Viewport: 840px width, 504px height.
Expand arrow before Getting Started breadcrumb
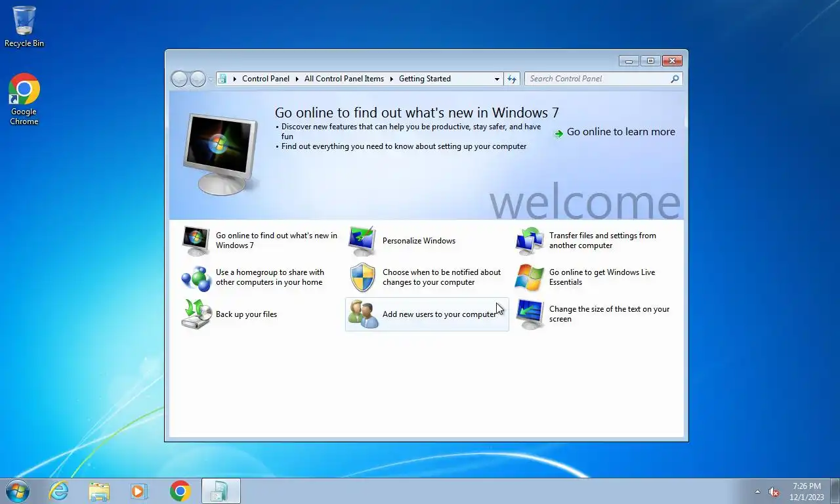click(392, 79)
